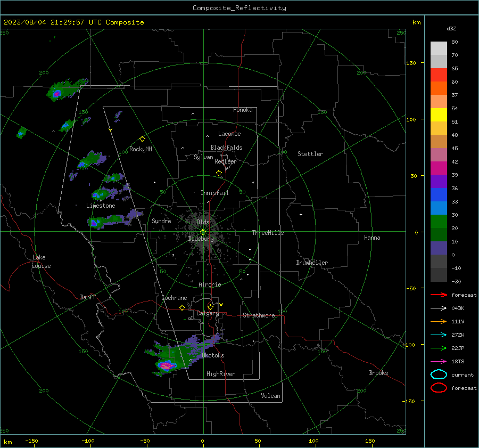The image size is (479, 448).
Task: Click the 80 dBZ light gray swatch
Action: point(439,48)
